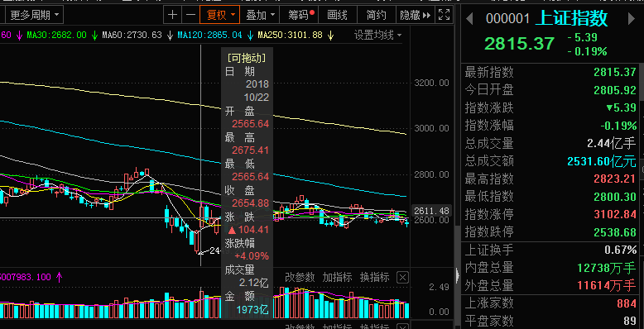Click the MA250:3101.88 label
This screenshot has height=329, width=644.
[x=291, y=36]
